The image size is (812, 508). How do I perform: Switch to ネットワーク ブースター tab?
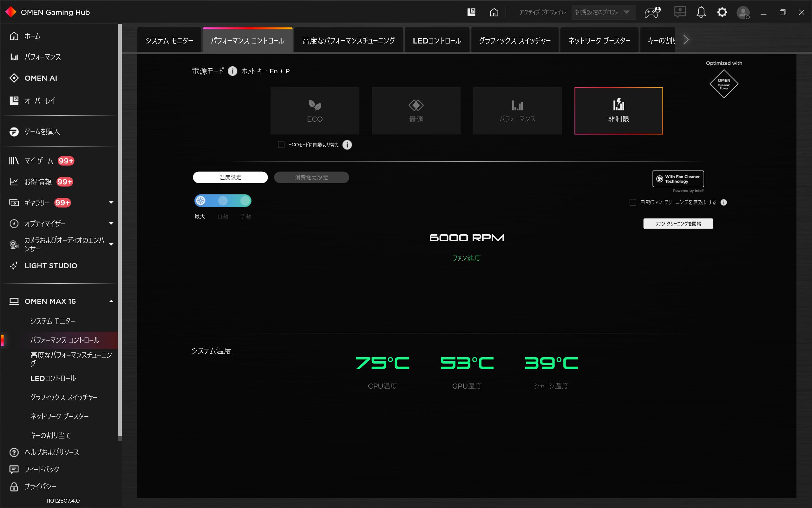[599, 40]
